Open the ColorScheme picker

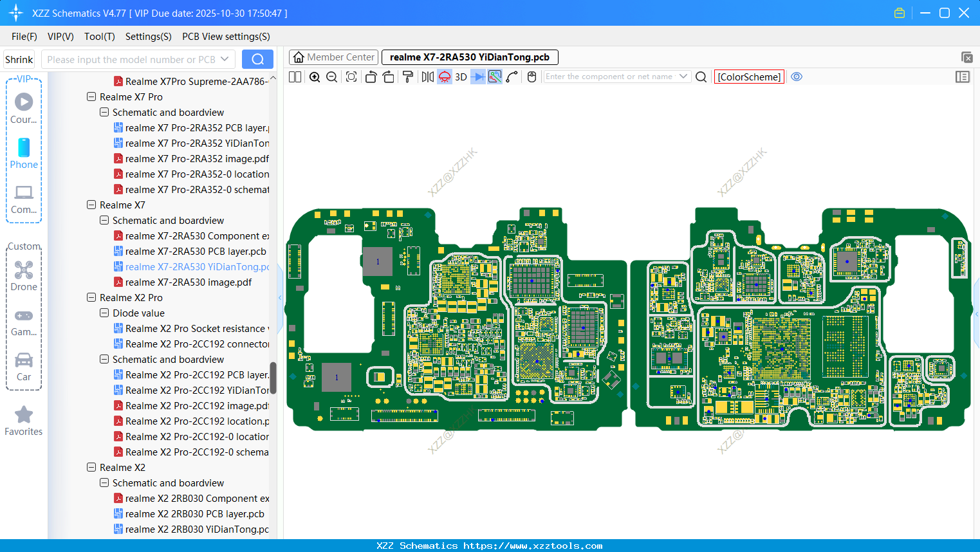point(749,77)
